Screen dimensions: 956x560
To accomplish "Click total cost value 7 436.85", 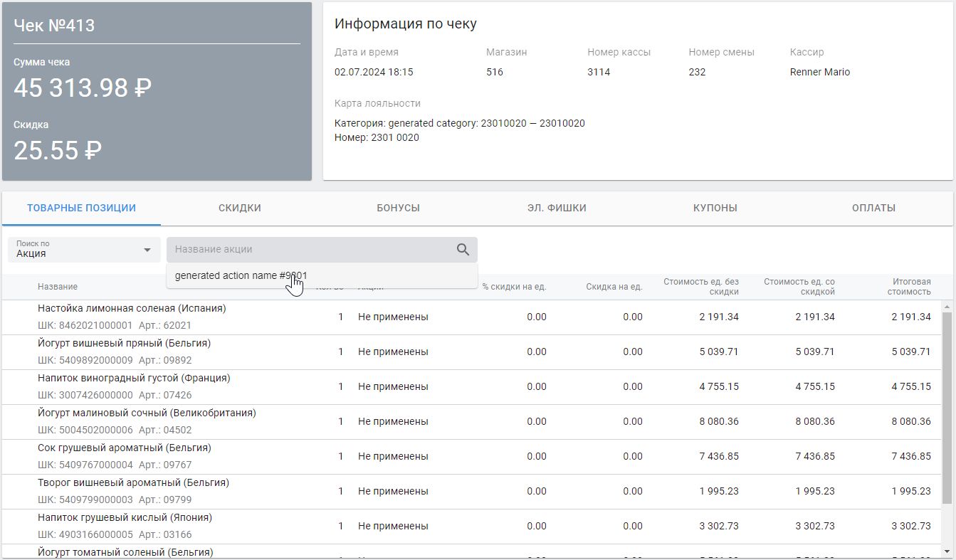I will tap(911, 456).
